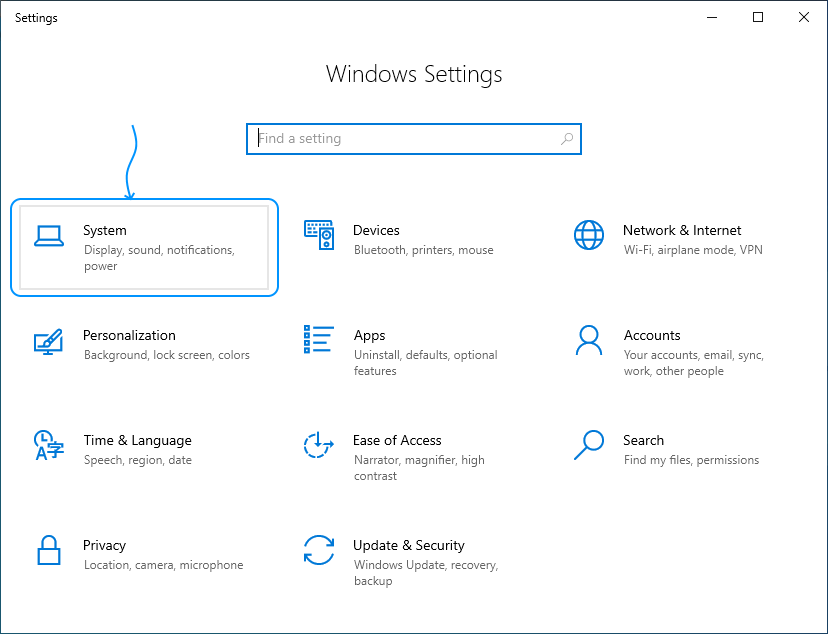Select the Network & Internet title

coord(682,231)
